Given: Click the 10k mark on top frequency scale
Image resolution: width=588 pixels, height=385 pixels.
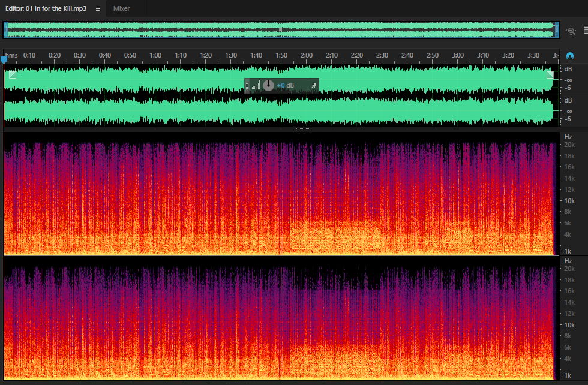Looking at the screenshot, I should tap(569, 201).
